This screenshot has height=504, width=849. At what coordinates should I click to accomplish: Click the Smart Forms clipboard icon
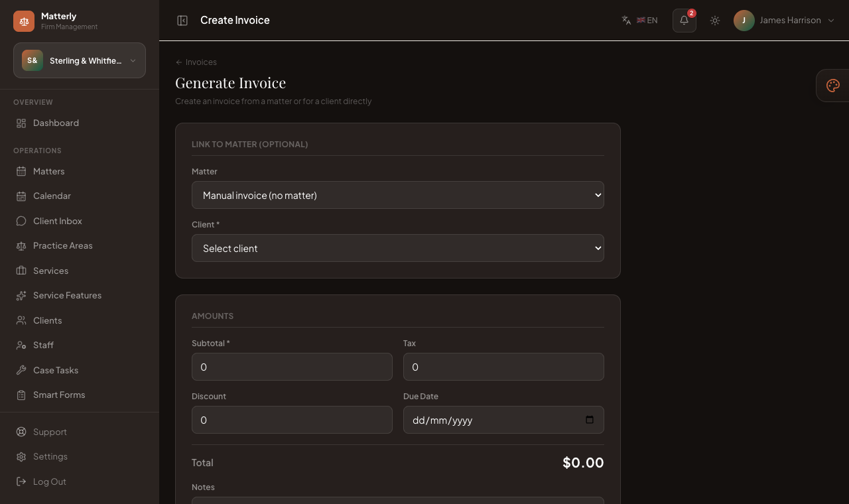pyautogui.click(x=21, y=395)
